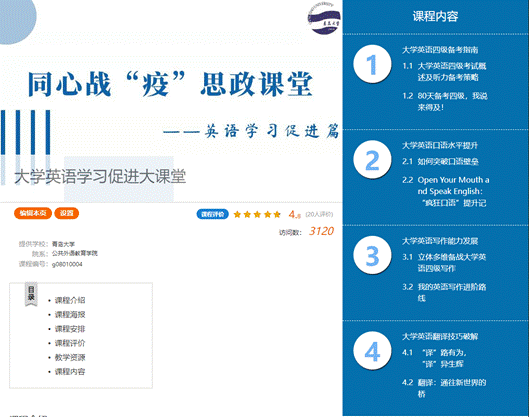Click the rating score 4.8

(x=295, y=215)
